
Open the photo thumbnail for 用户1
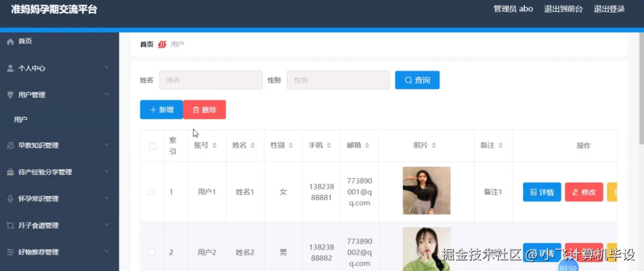pos(426,190)
